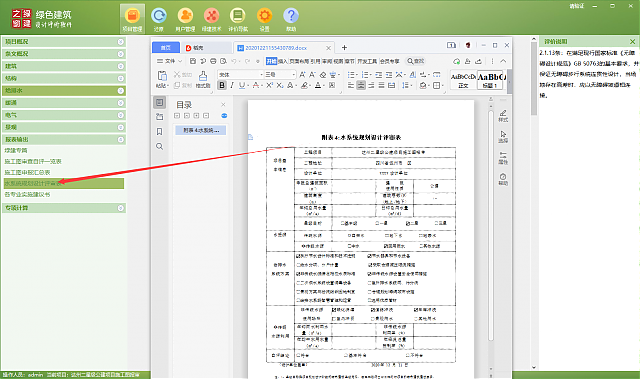Open the bookmark icon in the navigation sidebar

[160, 131]
